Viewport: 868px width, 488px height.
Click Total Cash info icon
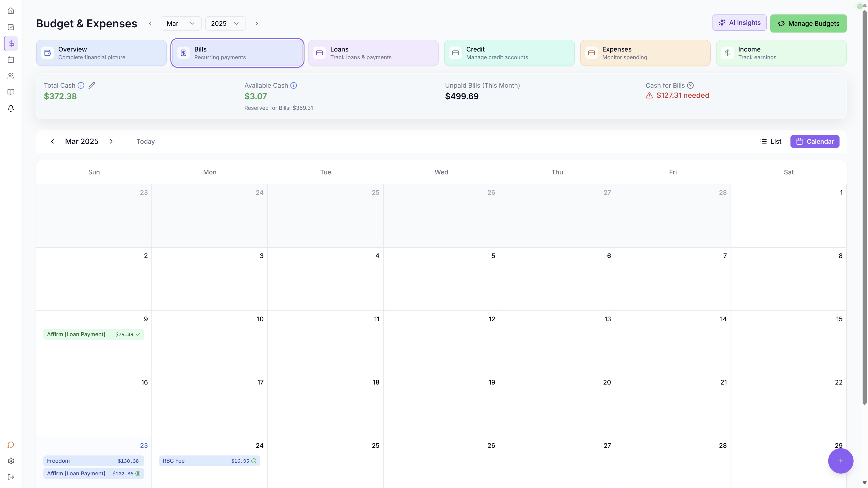point(81,86)
